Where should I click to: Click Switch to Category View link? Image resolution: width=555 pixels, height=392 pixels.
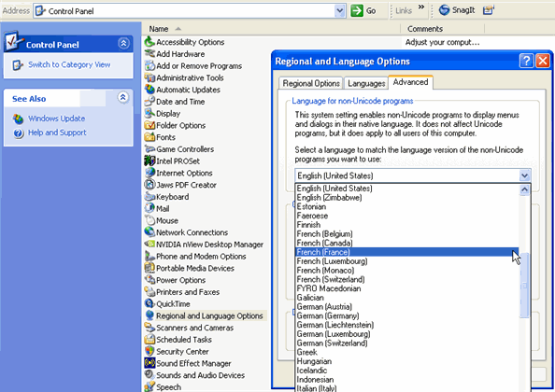coord(69,64)
